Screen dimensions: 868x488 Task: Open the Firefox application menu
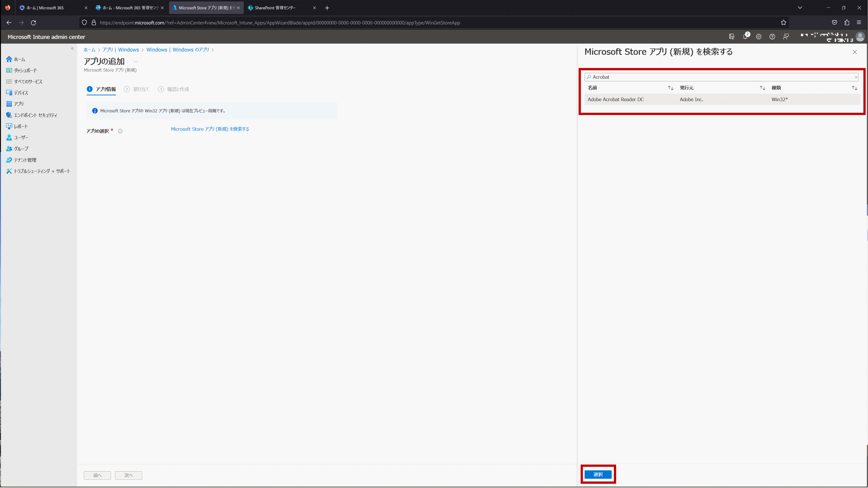click(858, 23)
